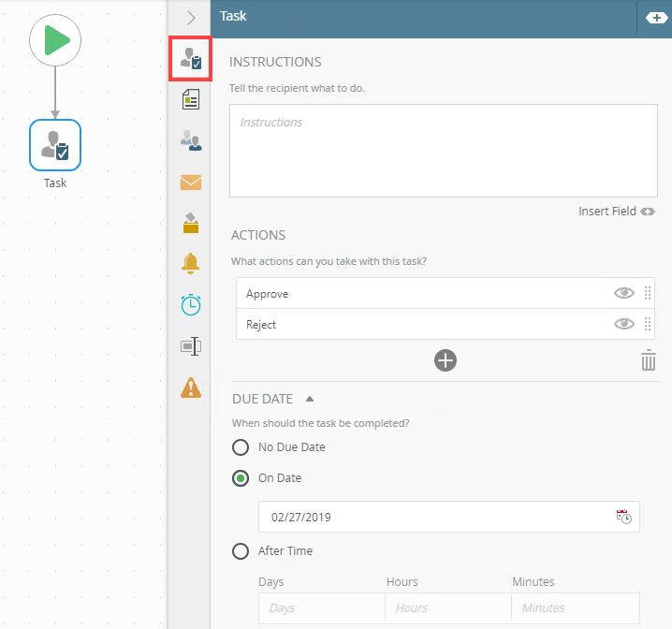Open the Deadline clock icon
Image resolution: width=672 pixels, height=629 pixels.
click(x=191, y=304)
